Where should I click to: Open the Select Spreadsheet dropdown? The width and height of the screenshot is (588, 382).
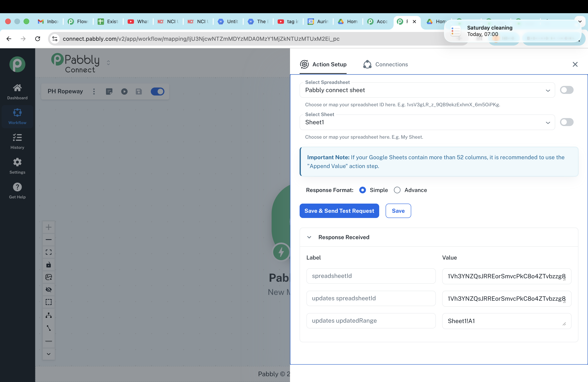427,90
